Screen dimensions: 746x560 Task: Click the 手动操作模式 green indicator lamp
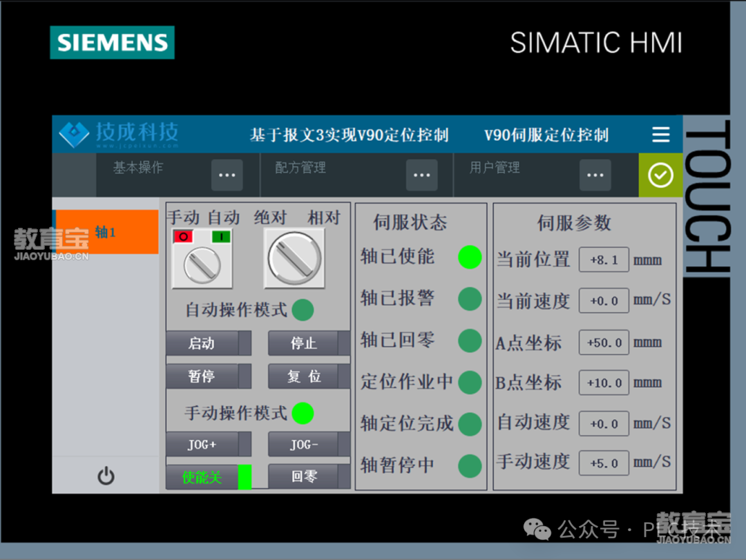(x=303, y=413)
